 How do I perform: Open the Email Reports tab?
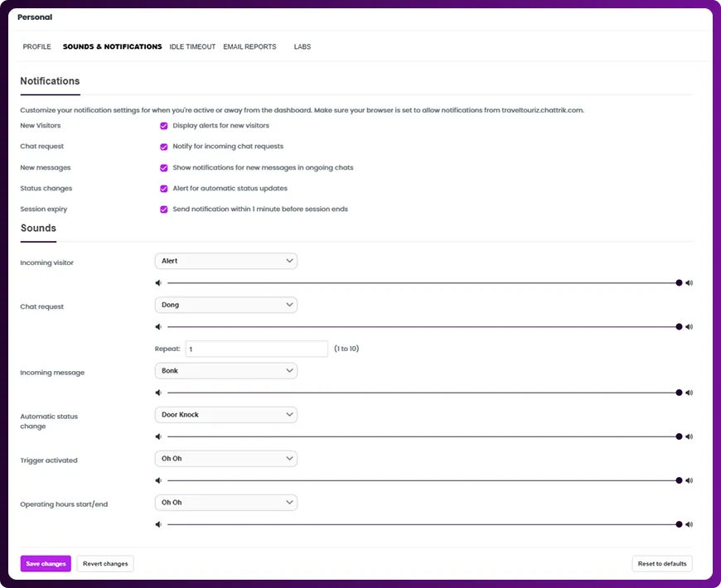249,47
